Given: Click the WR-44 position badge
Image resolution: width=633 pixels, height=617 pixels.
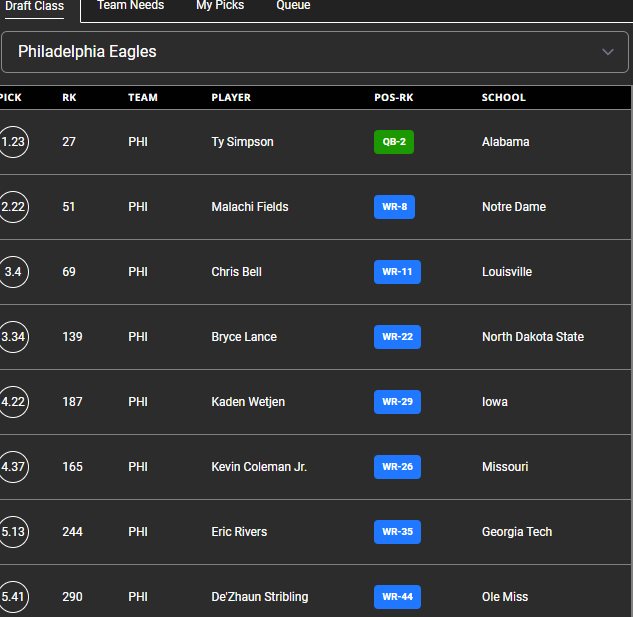Looking at the screenshot, I should coord(397,597).
